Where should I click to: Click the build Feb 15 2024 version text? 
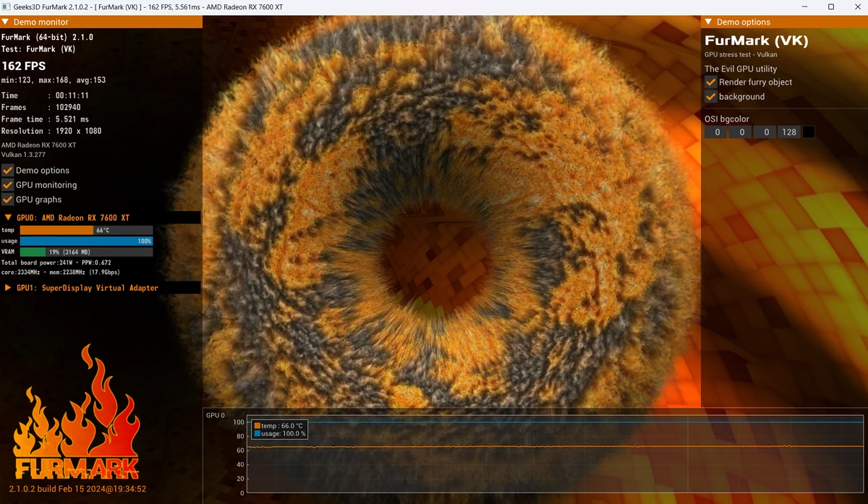[x=77, y=489]
